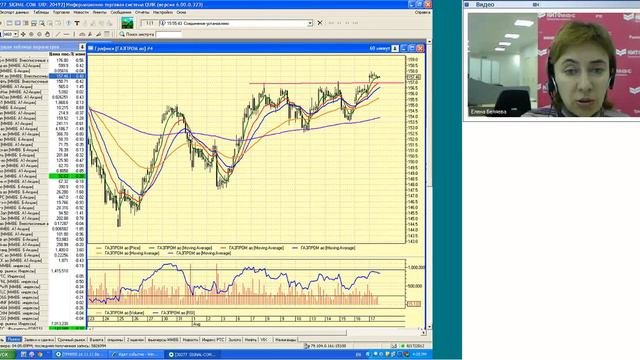Click the ГАЗПРОМ ао [Volume] legend entry
This screenshot has width=640, height=360.
tap(120, 312)
